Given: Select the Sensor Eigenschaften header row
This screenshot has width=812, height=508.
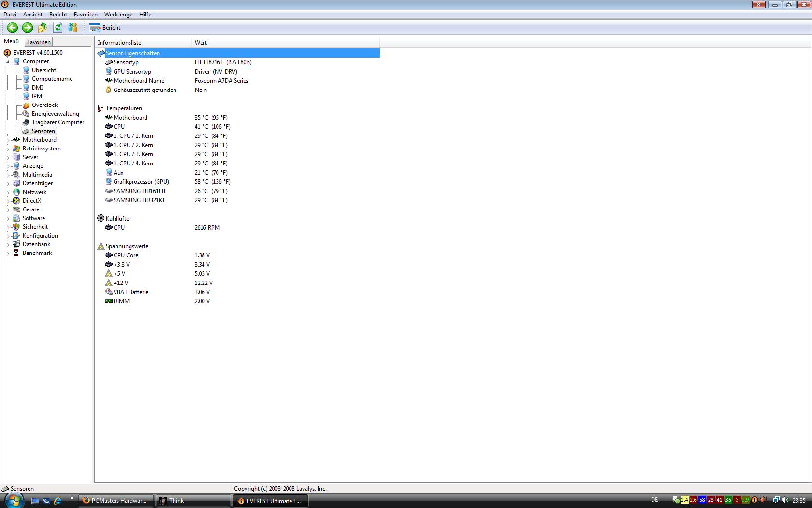Looking at the screenshot, I should pos(238,53).
